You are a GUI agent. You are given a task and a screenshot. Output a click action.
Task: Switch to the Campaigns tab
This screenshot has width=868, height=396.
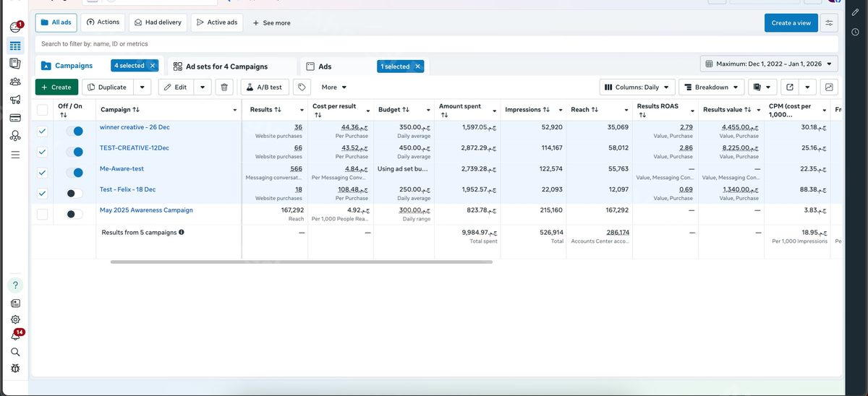(74, 66)
